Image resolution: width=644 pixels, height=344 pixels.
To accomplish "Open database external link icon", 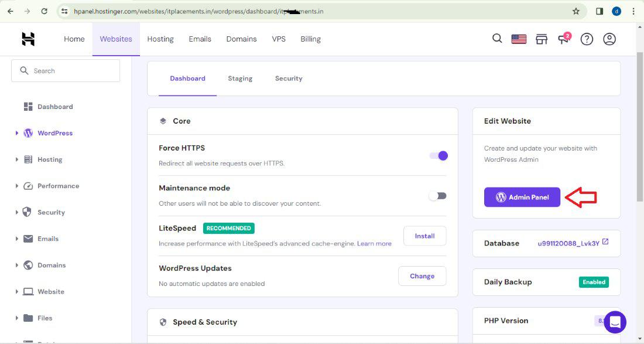I will pyautogui.click(x=605, y=242).
